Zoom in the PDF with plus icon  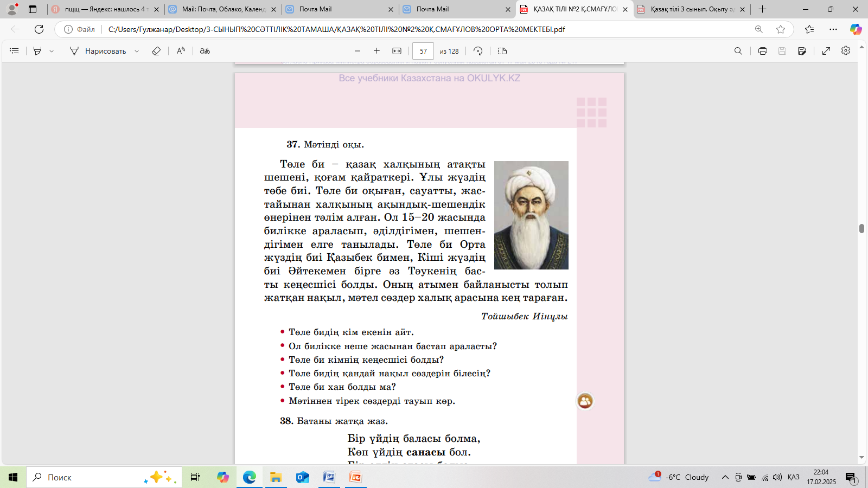point(377,51)
